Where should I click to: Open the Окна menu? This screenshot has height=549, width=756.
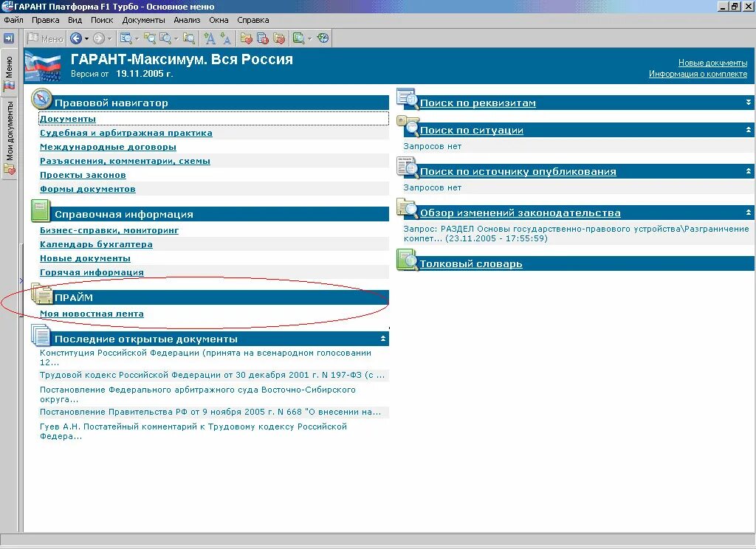click(219, 20)
